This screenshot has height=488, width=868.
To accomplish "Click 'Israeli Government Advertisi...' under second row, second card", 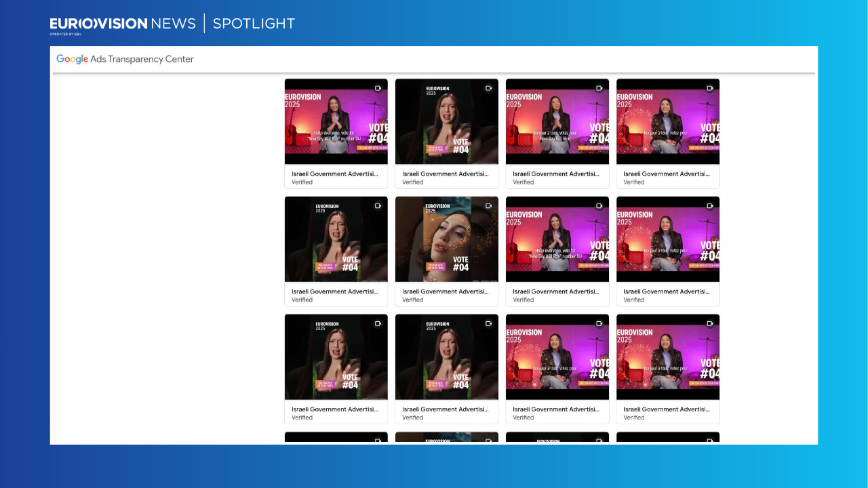I will (446, 291).
